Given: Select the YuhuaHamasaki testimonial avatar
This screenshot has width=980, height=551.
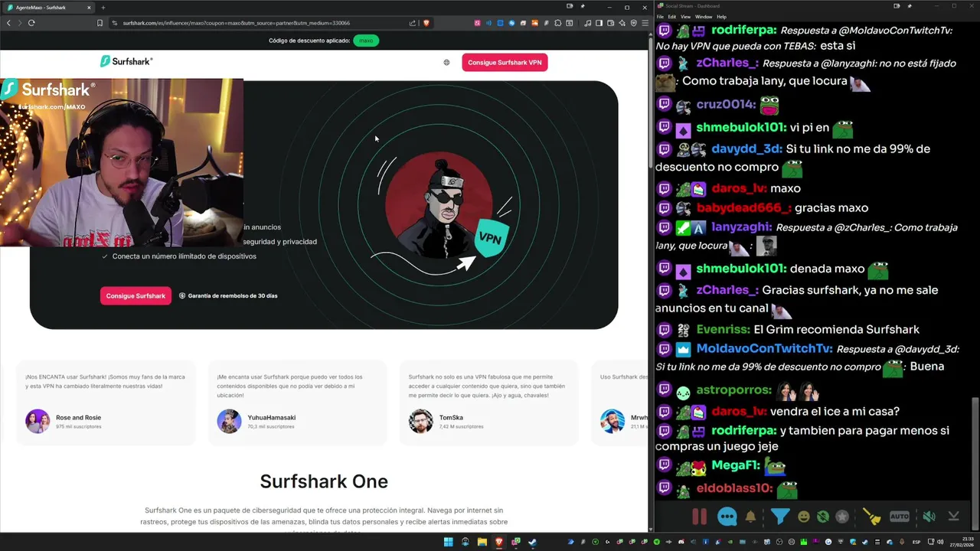Looking at the screenshot, I should [229, 421].
